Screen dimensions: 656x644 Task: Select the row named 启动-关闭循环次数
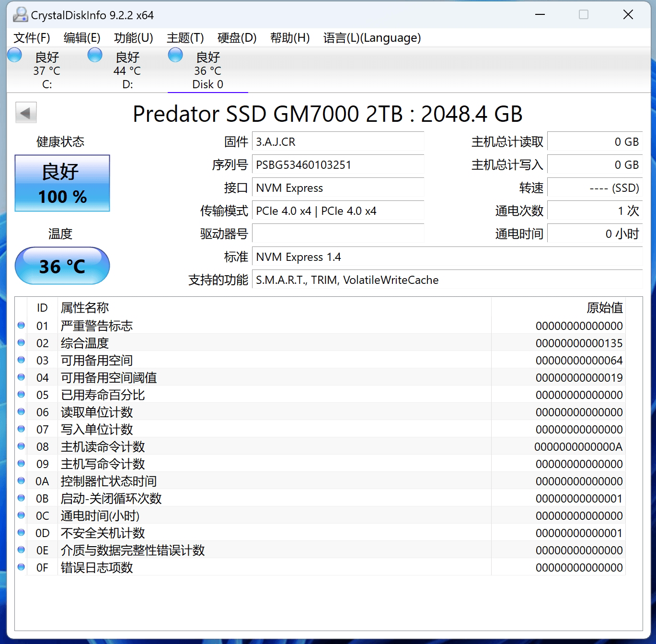point(320,498)
